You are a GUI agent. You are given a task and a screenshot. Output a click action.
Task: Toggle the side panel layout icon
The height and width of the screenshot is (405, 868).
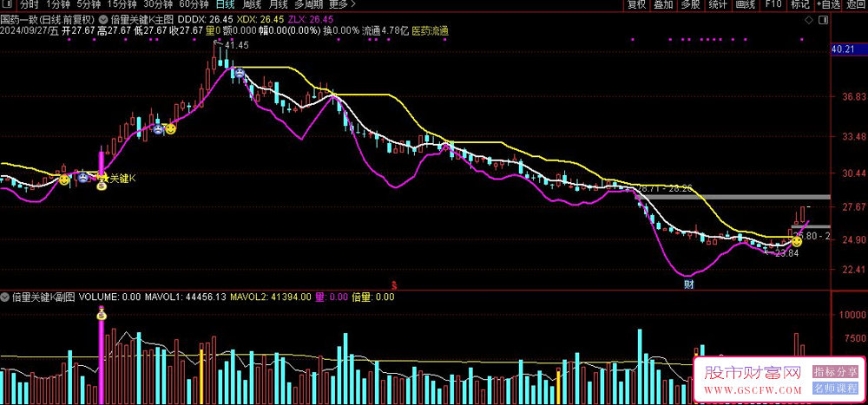pos(823,21)
